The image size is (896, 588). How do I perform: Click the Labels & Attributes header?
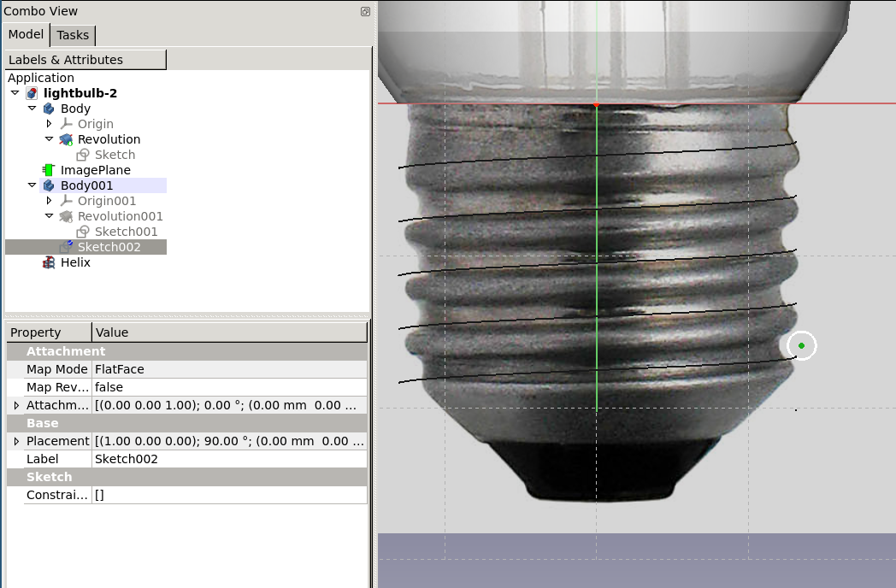click(x=85, y=60)
